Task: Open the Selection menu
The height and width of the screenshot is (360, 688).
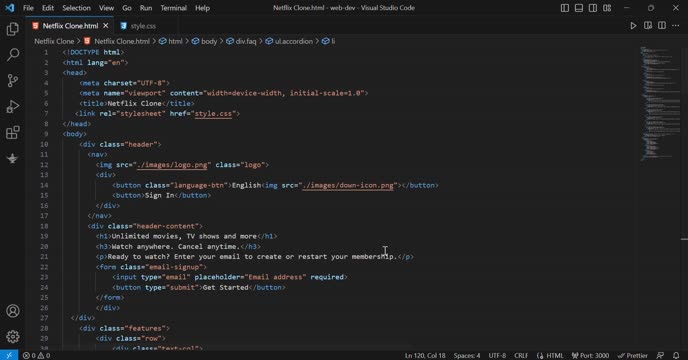Action: [76, 8]
